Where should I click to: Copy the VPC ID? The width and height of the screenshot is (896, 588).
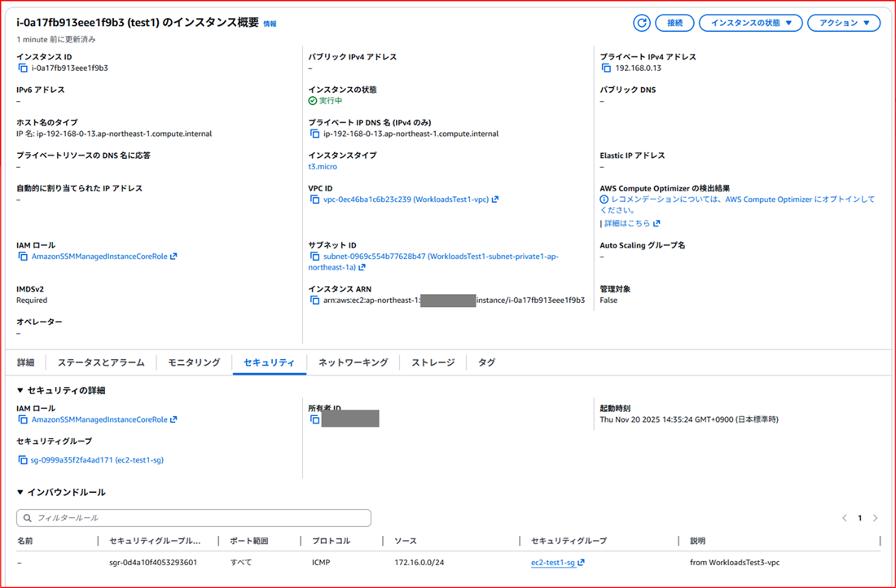[x=314, y=199]
